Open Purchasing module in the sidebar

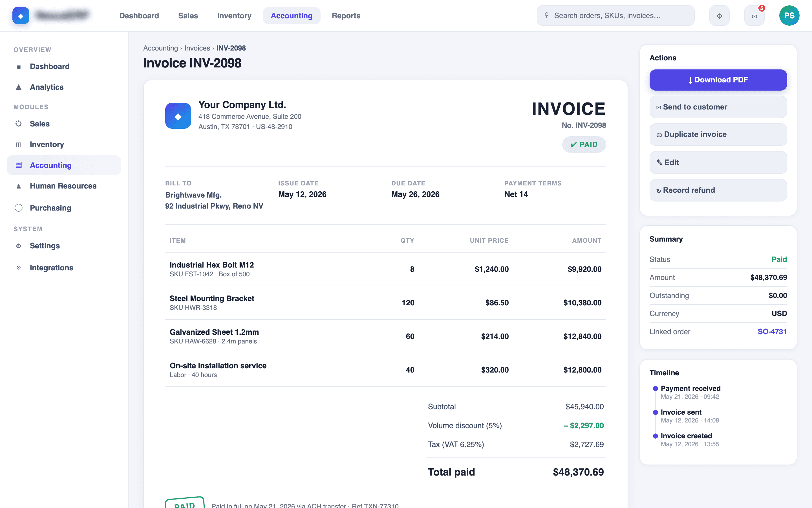(x=64, y=208)
